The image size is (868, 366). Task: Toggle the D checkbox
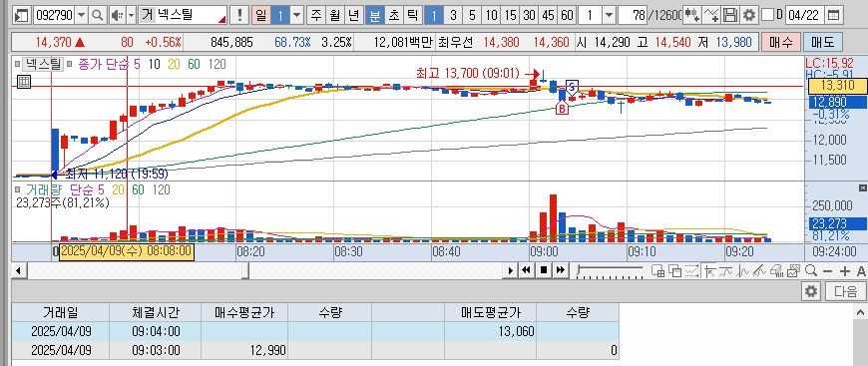[x=767, y=15]
